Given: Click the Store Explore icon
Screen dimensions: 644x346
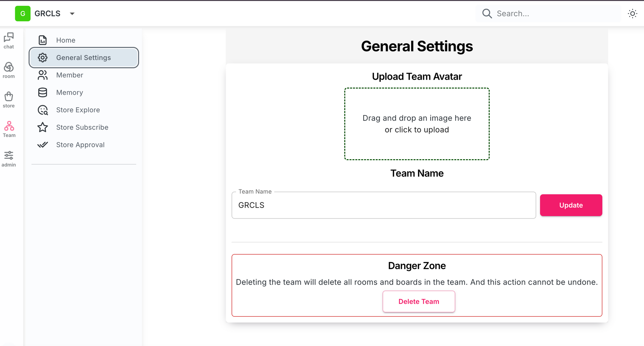Looking at the screenshot, I should coord(43,110).
